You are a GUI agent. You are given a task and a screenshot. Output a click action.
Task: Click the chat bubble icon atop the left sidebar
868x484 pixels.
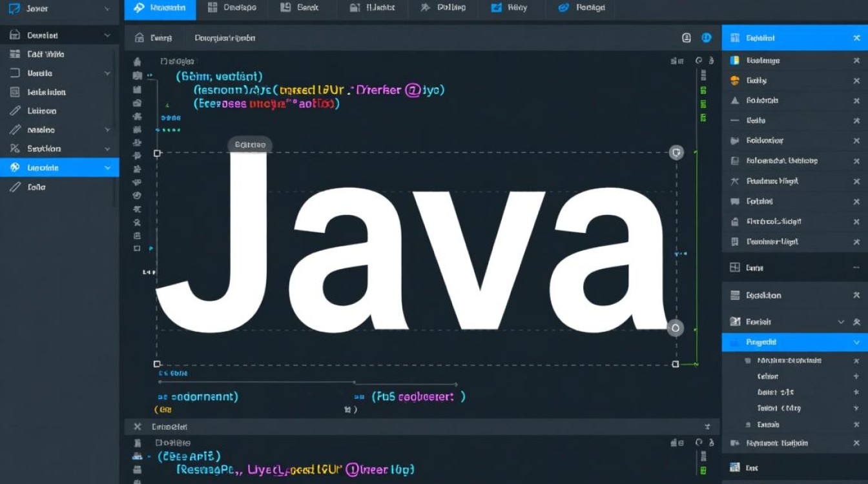pos(14,8)
